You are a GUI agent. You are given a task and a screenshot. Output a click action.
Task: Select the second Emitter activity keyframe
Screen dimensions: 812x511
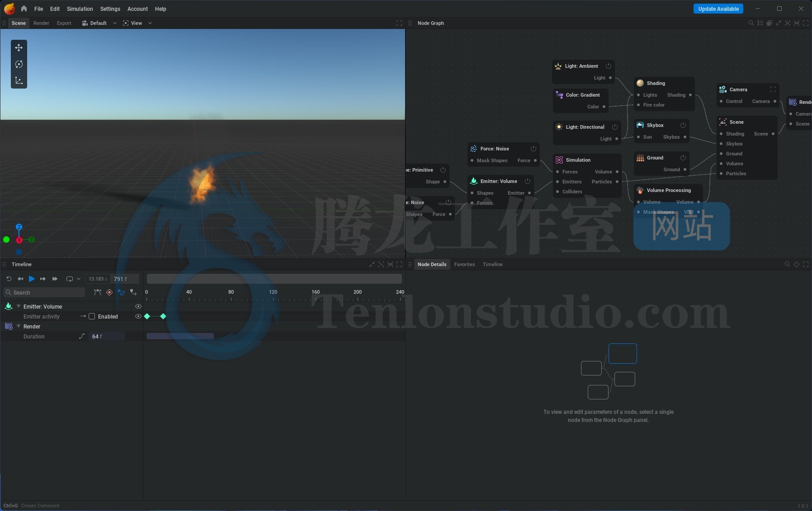coord(163,316)
